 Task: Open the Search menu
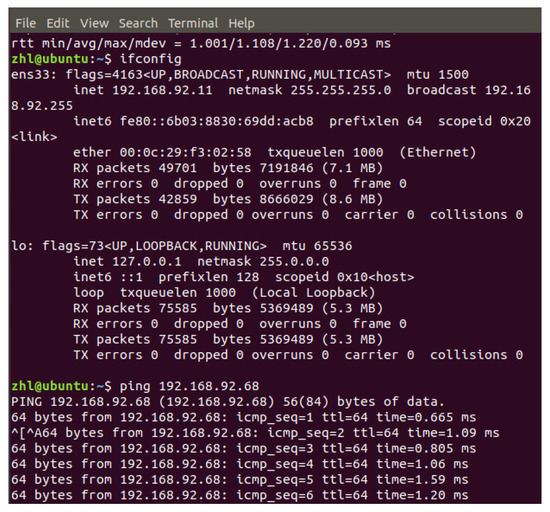point(138,23)
